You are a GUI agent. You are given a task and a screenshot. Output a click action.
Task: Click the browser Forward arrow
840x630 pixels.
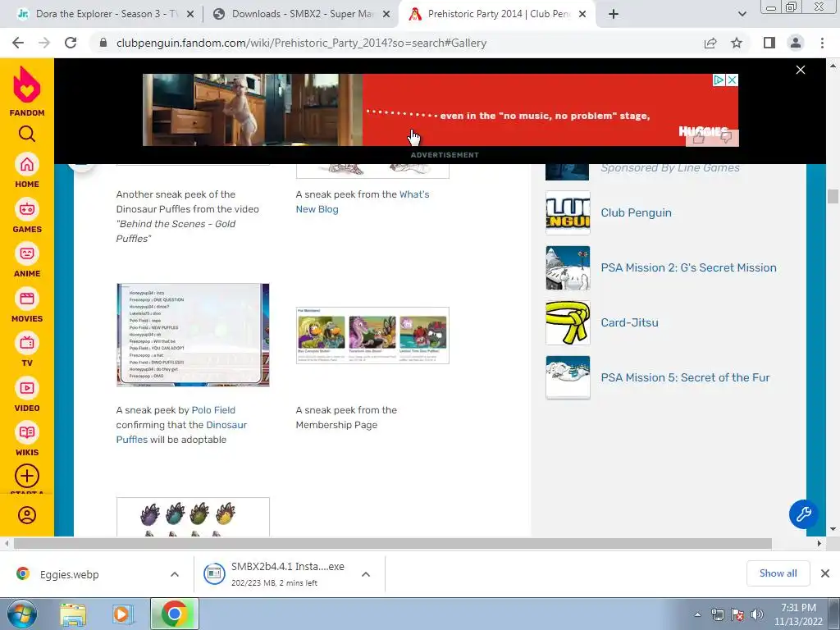coord(44,43)
